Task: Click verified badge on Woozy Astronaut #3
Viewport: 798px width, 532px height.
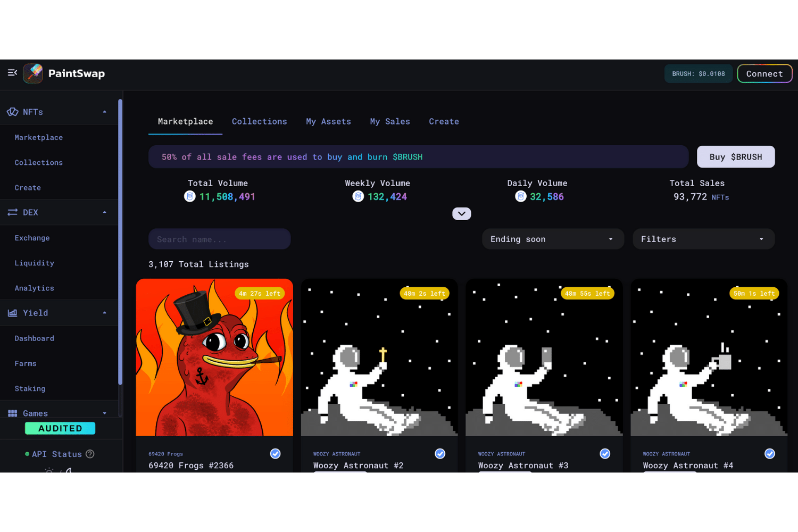Action: point(605,453)
